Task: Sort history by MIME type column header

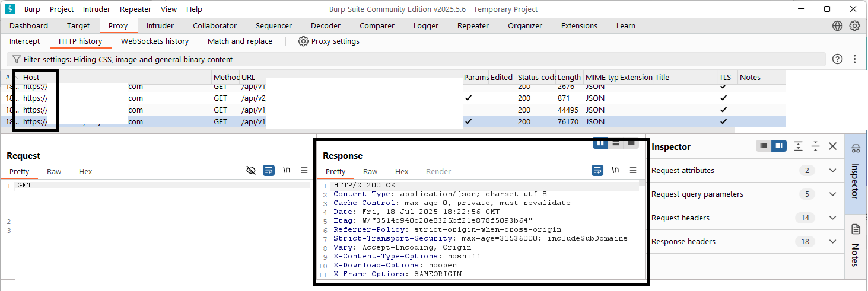Action: click(x=601, y=77)
